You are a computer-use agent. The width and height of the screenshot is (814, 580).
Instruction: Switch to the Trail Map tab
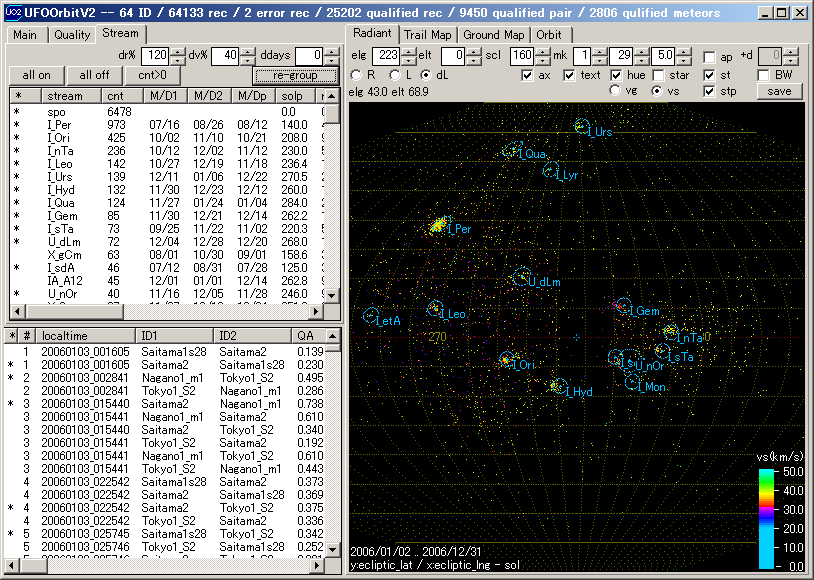click(x=427, y=34)
